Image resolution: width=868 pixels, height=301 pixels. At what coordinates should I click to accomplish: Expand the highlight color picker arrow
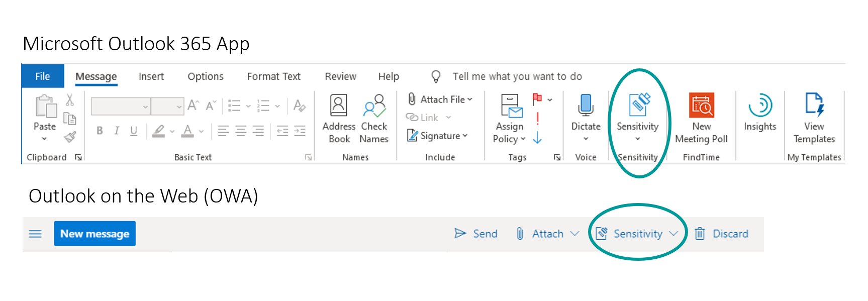[172, 132]
